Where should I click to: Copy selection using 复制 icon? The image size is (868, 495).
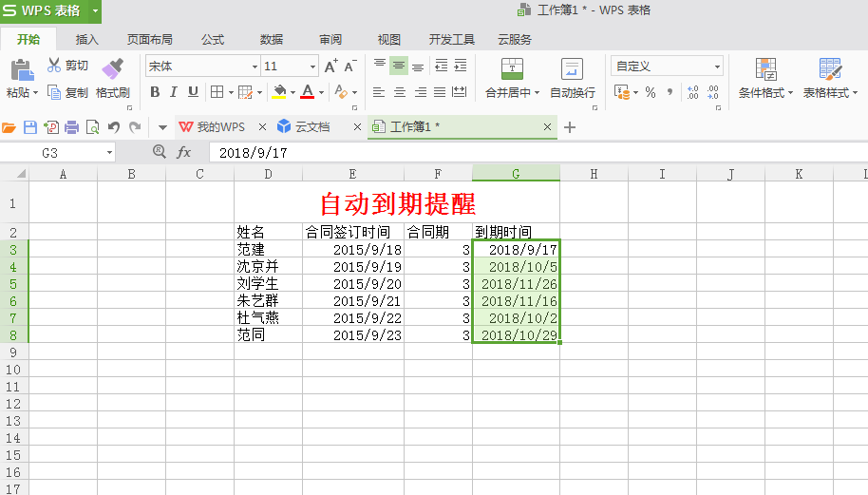coord(54,92)
